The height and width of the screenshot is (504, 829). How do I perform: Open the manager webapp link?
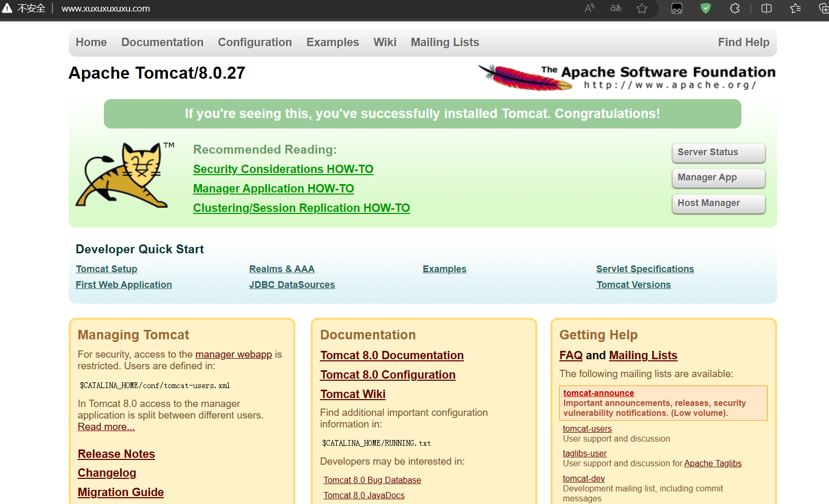pos(233,355)
